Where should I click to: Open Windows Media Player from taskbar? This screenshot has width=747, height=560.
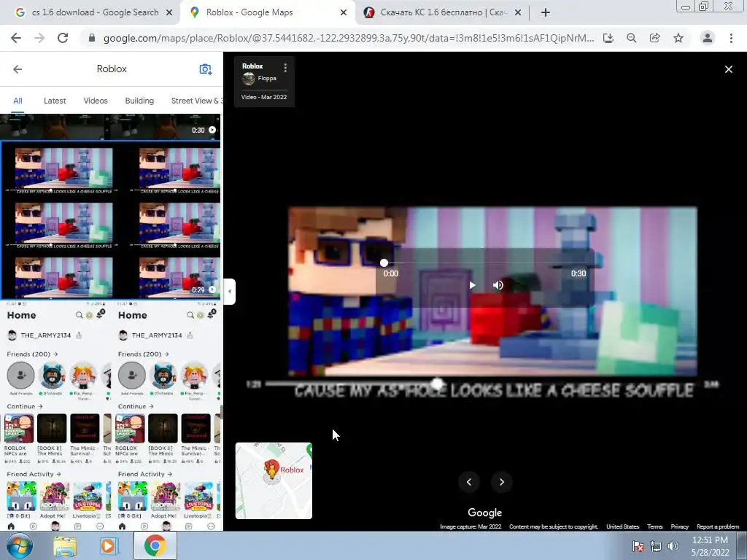(x=108, y=545)
